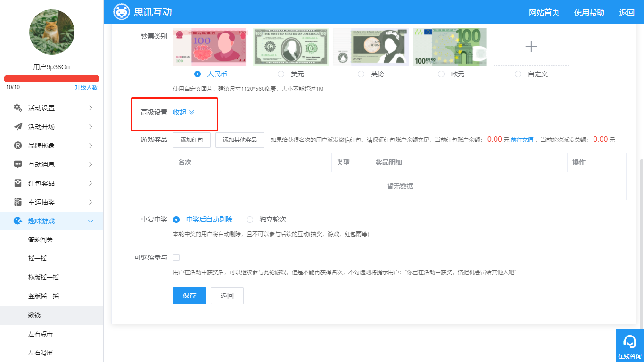Click the 红包奖品 icon

click(18, 183)
